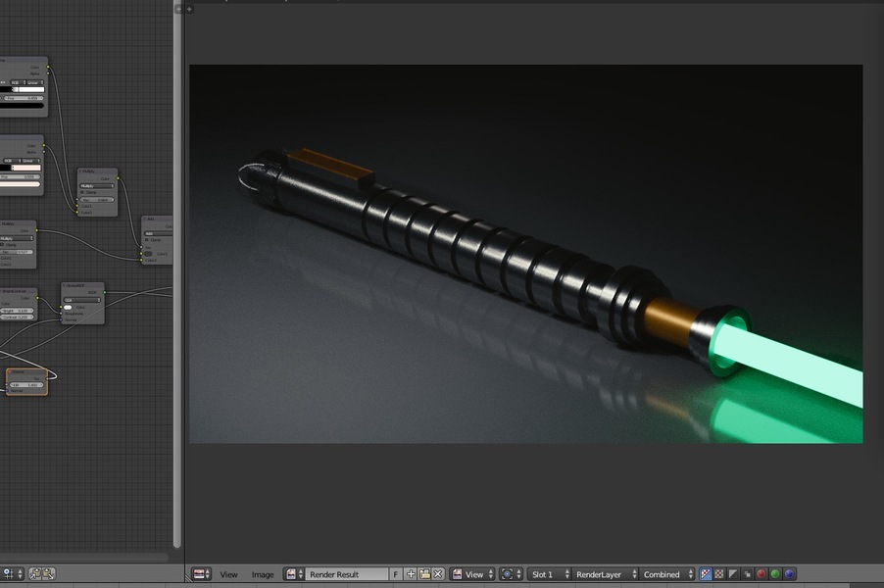Open the Image menu

(262, 574)
